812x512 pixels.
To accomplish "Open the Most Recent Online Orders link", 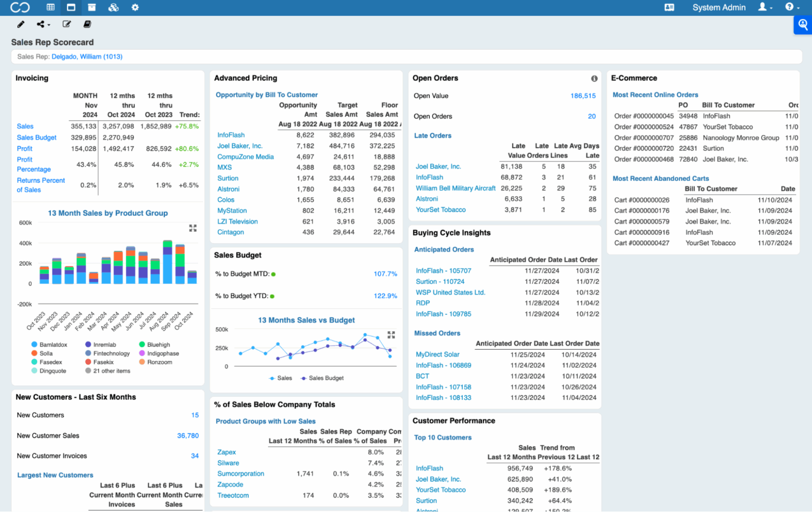I will pos(655,95).
